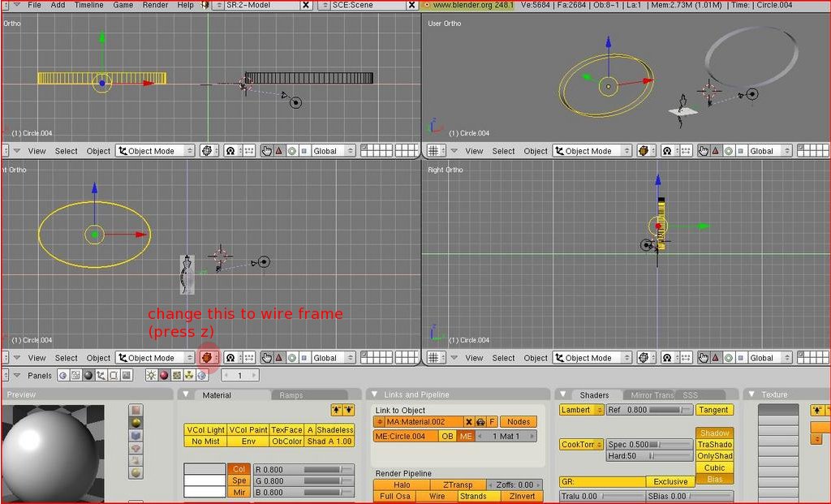
Task: Switch to the Mirror Trans tab
Action: coord(652,395)
